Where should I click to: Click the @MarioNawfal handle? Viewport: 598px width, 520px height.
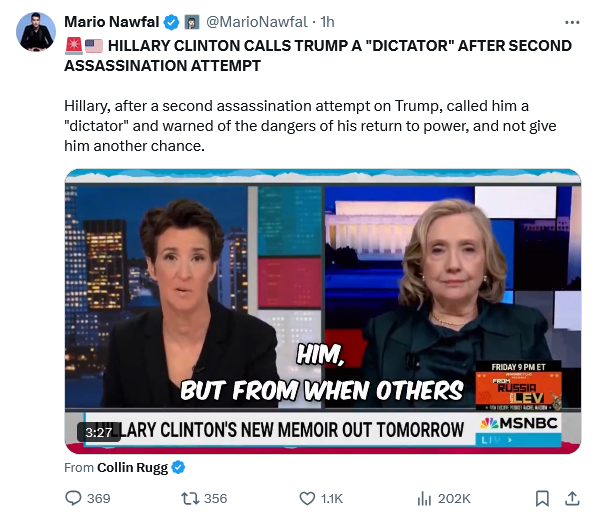[x=257, y=22]
